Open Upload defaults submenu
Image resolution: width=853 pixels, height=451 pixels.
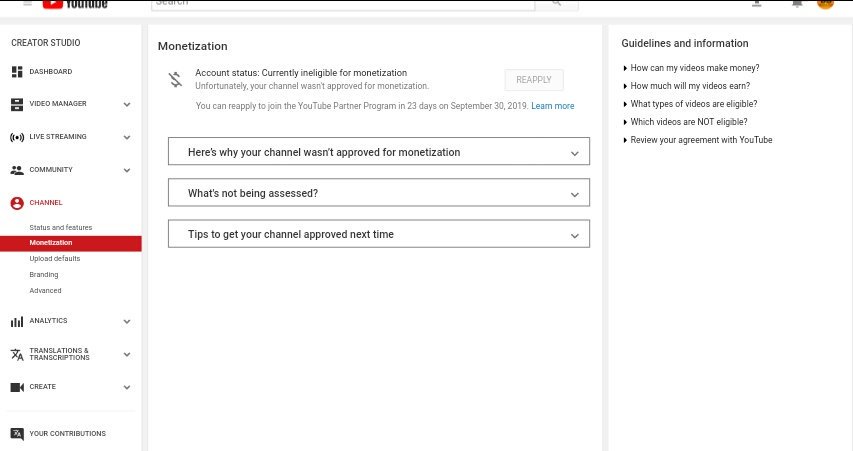point(55,258)
